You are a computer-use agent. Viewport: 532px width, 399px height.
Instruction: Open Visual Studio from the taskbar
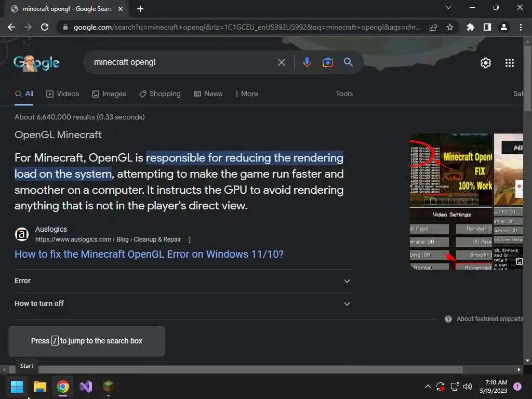[x=86, y=387]
